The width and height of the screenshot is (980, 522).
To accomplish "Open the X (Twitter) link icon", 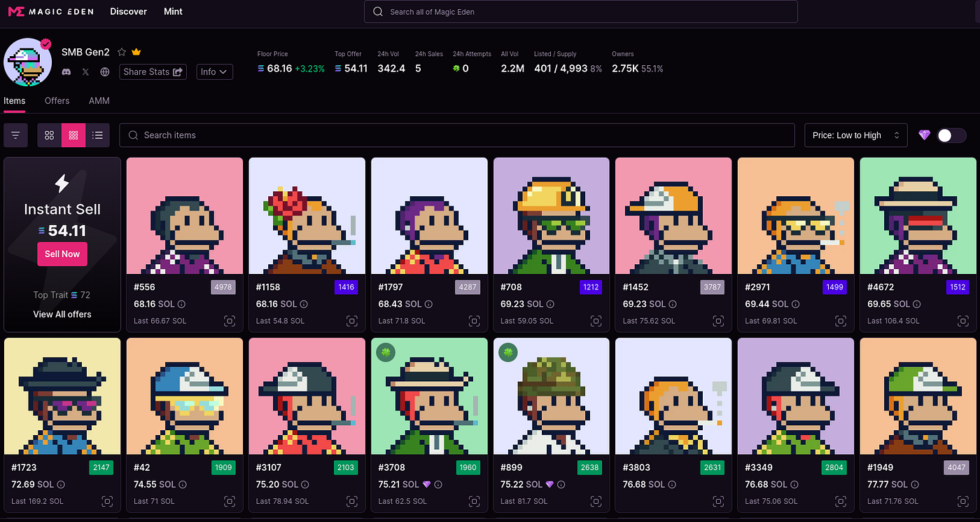I will pos(85,71).
